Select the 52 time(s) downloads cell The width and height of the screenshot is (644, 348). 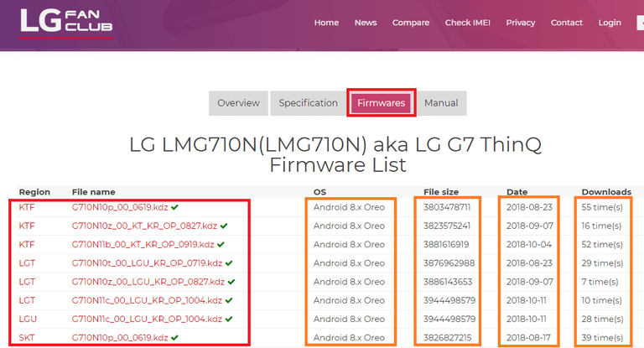tap(602, 245)
